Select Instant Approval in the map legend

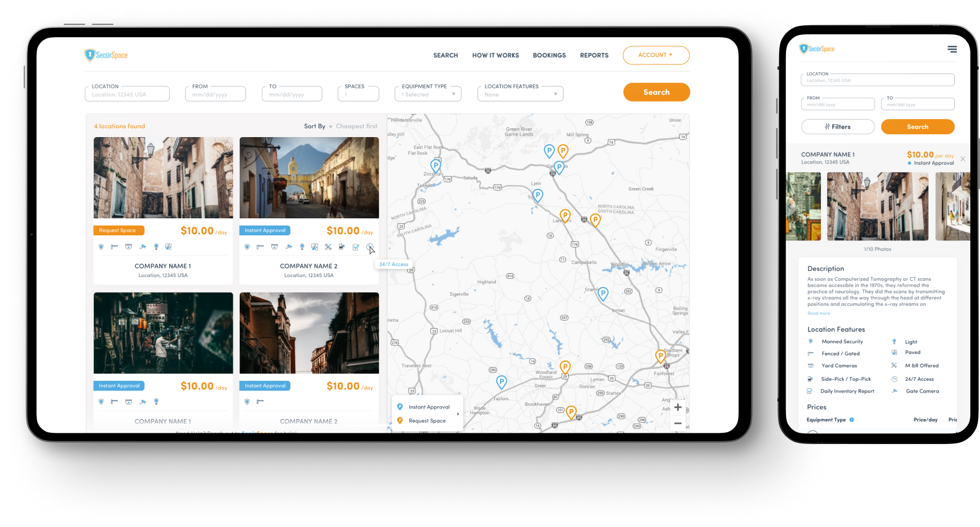[424, 407]
